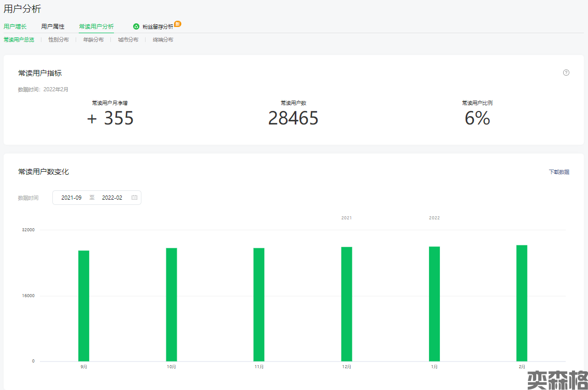Click the start date field 2021-09
The image size is (588, 390).
coord(71,198)
